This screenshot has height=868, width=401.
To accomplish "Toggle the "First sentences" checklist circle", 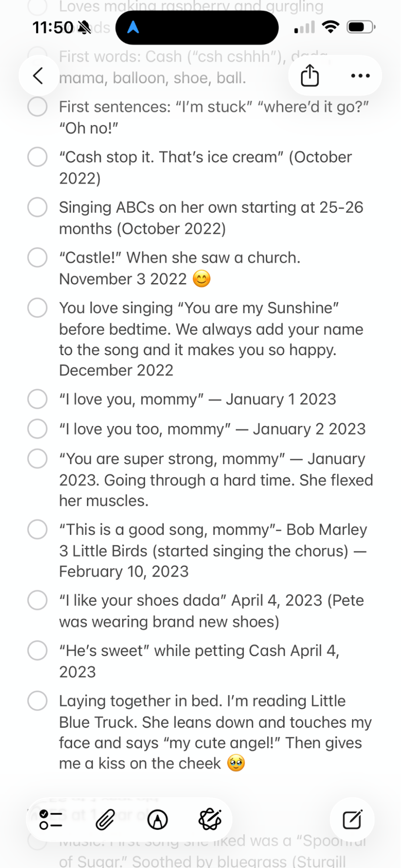I will click(37, 106).
